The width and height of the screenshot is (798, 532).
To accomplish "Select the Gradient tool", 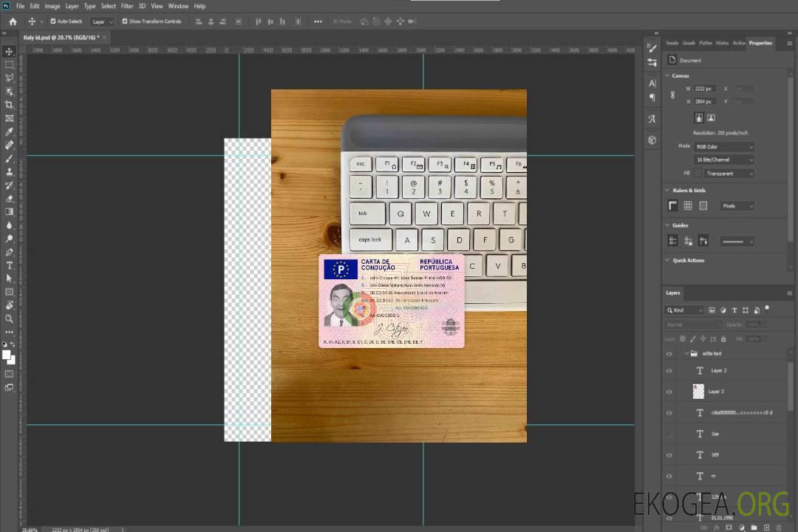I will 9,212.
